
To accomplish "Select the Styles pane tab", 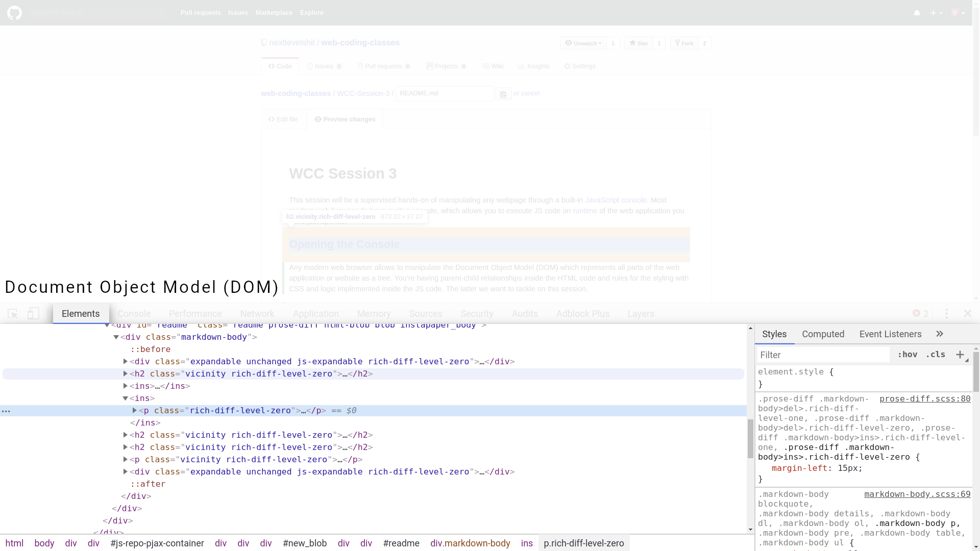I will pyautogui.click(x=774, y=334).
